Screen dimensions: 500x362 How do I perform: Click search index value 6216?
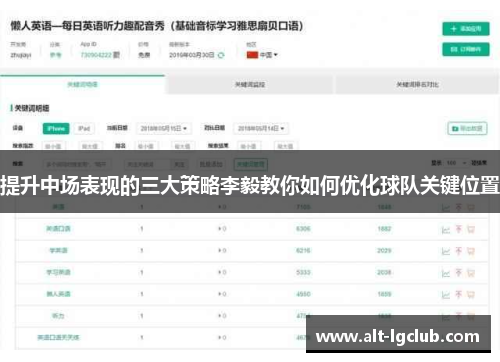[303, 250]
